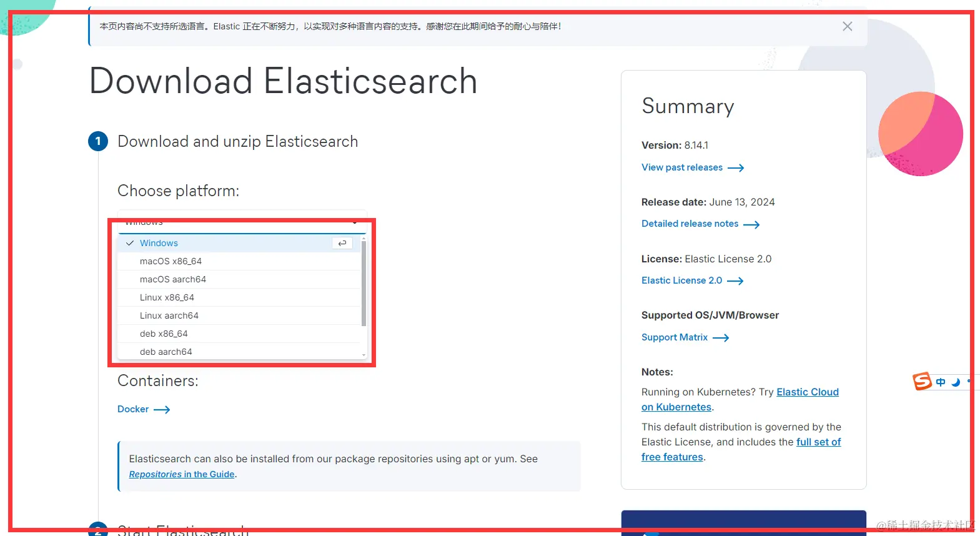Open the Support Matrix link
This screenshot has height=536, width=980.
(675, 337)
